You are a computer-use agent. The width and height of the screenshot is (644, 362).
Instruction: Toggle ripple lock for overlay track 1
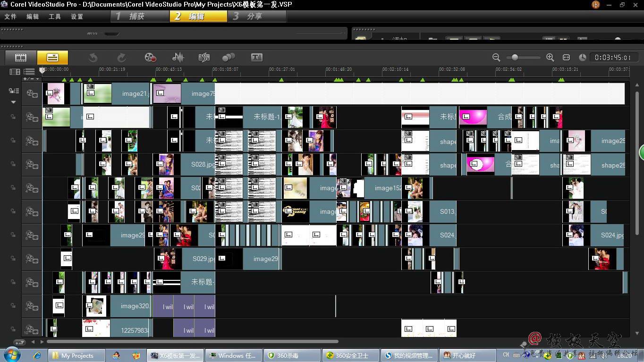tap(13, 116)
